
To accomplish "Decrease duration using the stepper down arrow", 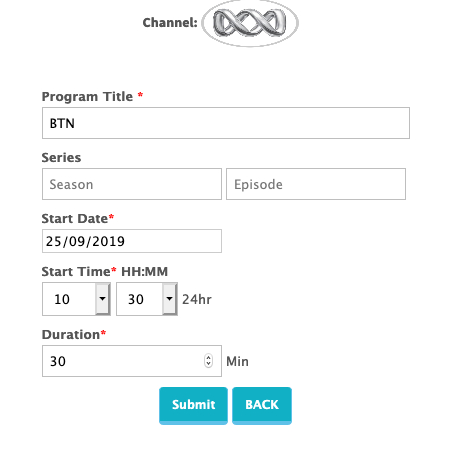I will click(x=209, y=364).
